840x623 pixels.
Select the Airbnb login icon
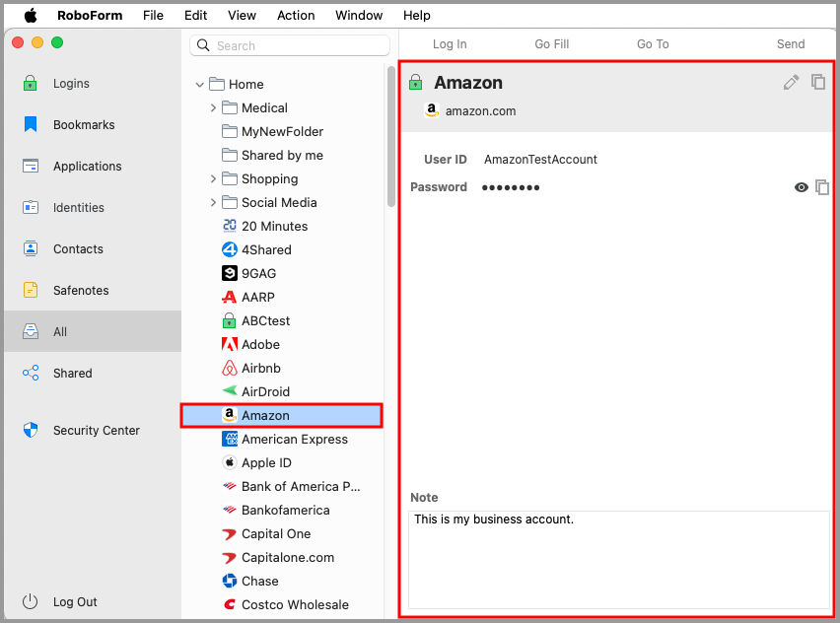coord(230,368)
